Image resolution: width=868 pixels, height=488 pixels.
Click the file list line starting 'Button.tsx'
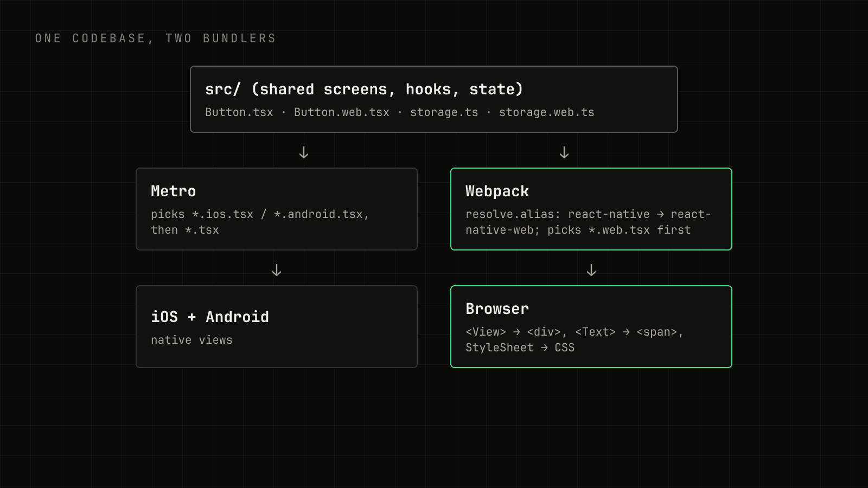[400, 112]
